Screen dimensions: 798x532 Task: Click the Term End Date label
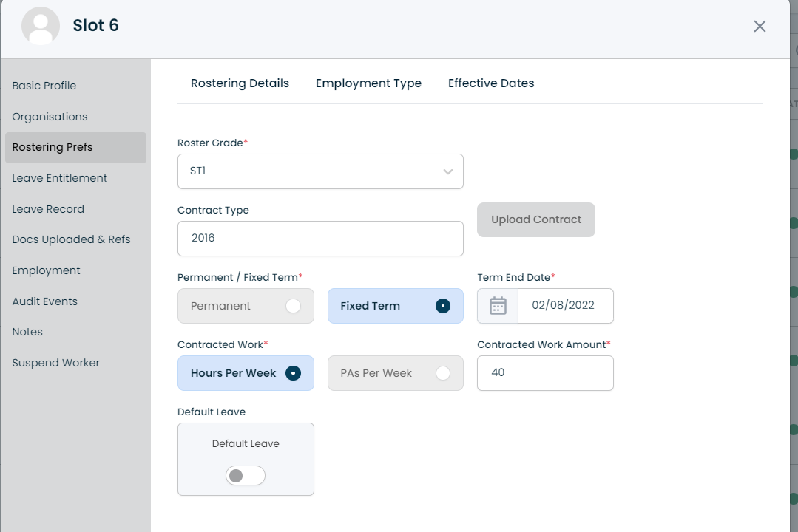(x=515, y=277)
